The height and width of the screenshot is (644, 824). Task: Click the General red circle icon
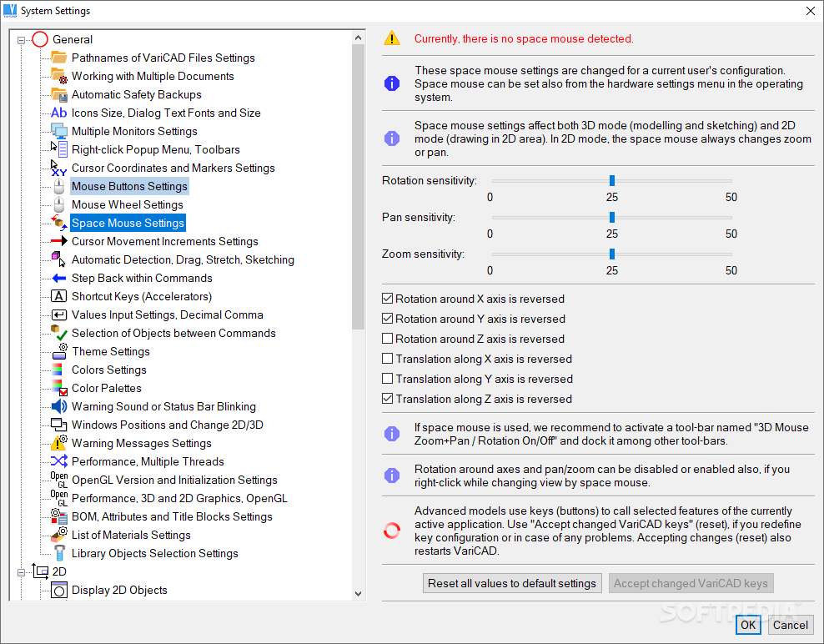[40, 39]
